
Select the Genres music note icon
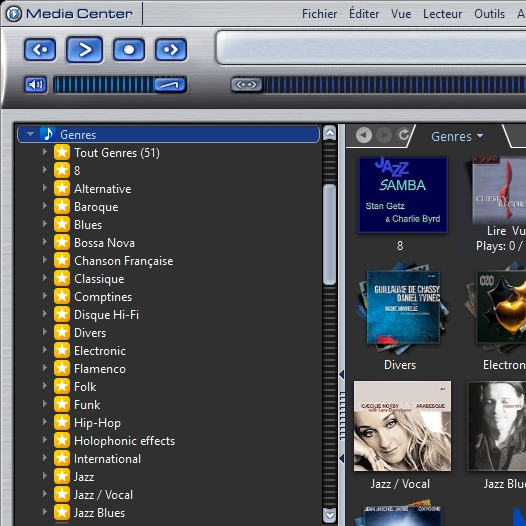click(48, 134)
